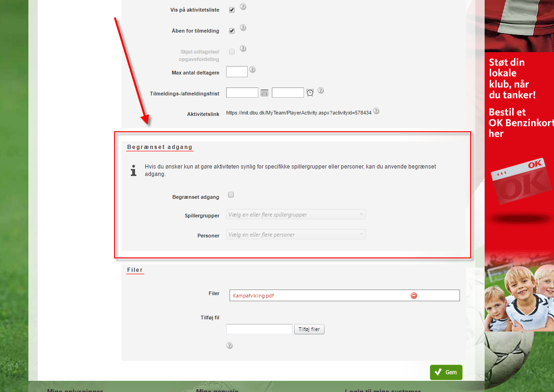Uncheck Vis på aktivitetsliste checkbox
554x392 pixels.
[232, 10]
